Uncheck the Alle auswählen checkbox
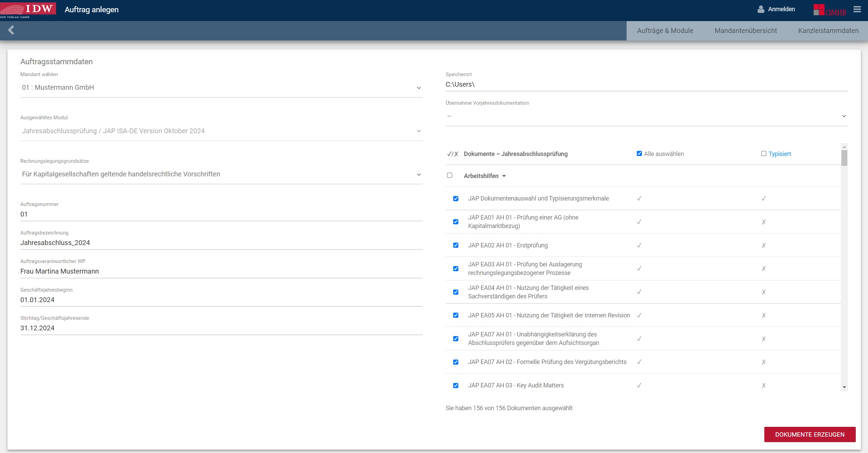Viewport: 868px width, 453px height. click(639, 154)
